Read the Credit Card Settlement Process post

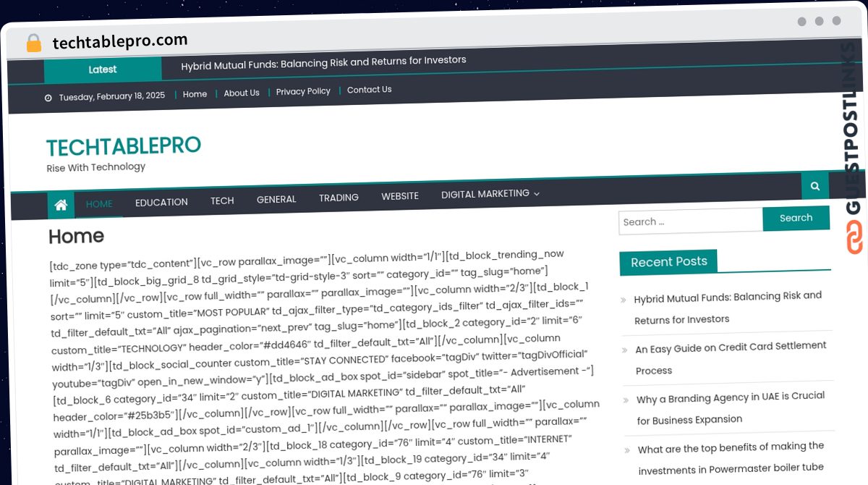coord(731,358)
